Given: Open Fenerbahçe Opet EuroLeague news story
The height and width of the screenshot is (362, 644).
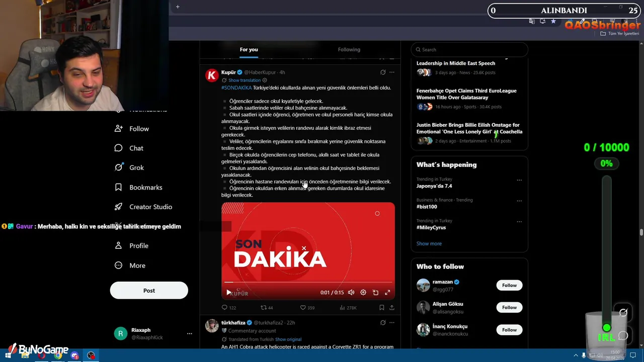Looking at the screenshot, I should tap(469, 99).
